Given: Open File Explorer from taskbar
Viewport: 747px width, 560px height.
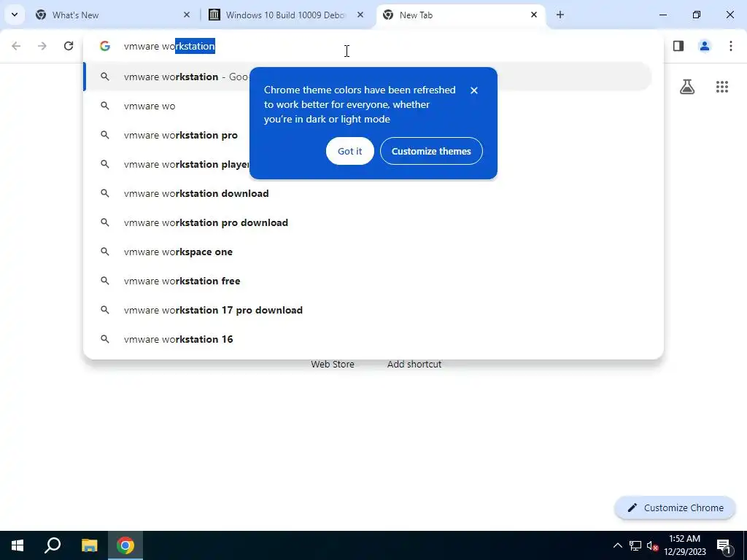Looking at the screenshot, I should (x=89, y=545).
